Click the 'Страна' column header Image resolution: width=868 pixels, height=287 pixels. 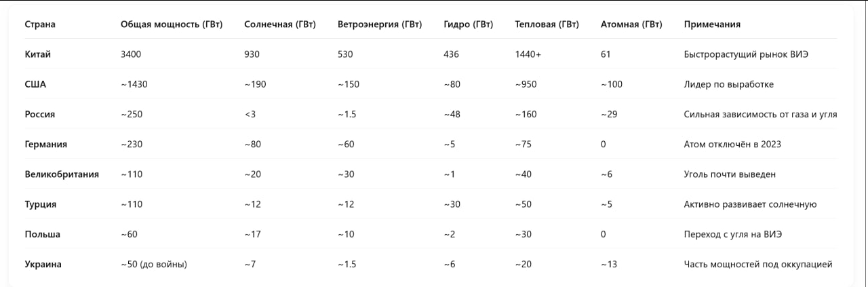tap(40, 25)
